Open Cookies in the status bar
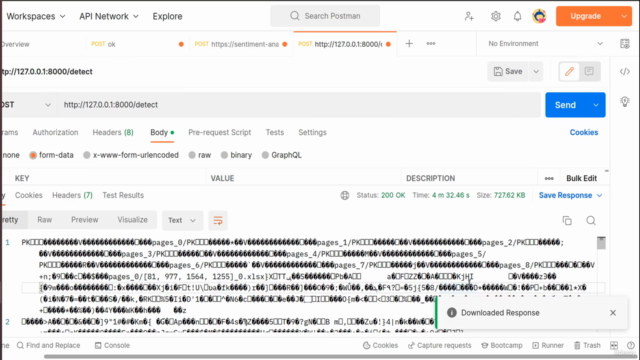This screenshot has height=360, width=640. click(380, 345)
